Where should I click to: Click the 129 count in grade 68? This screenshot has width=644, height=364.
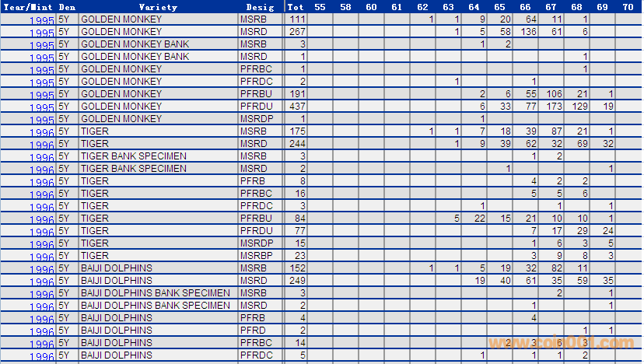pos(580,107)
